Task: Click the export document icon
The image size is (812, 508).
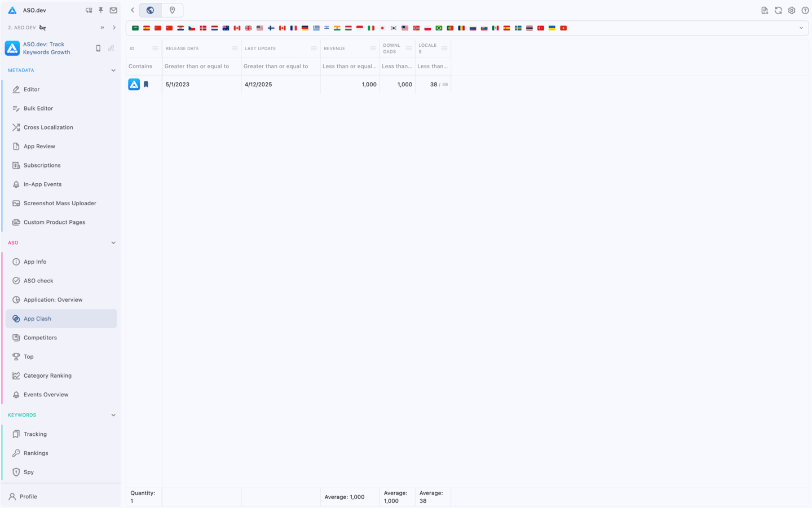Action: tap(765, 10)
